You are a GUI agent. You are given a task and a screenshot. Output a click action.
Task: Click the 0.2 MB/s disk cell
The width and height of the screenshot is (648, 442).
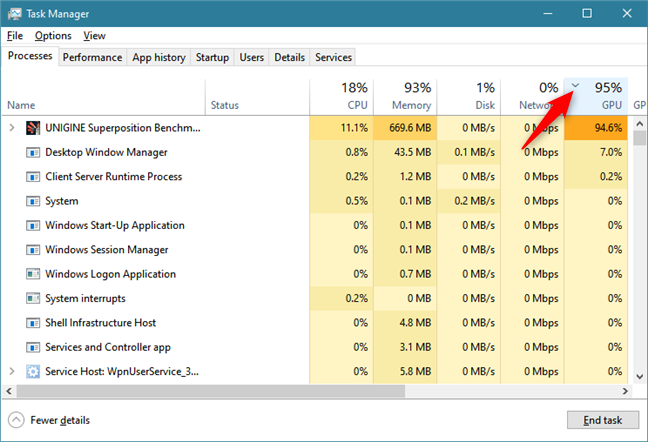[x=469, y=201]
